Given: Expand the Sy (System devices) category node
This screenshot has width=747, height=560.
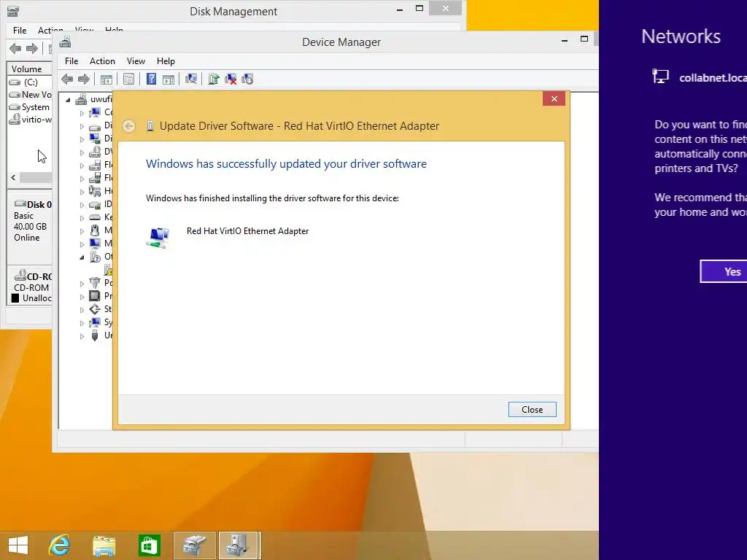Looking at the screenshot, I should click(82, 323).
